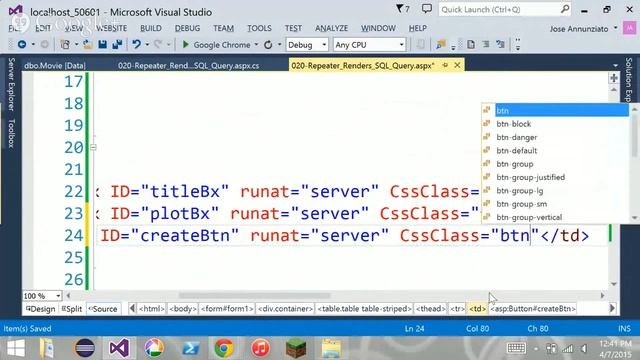Screen dimensions: 640x360
Task: Click the Save All toolbar icon
Action: coord(117,44)
